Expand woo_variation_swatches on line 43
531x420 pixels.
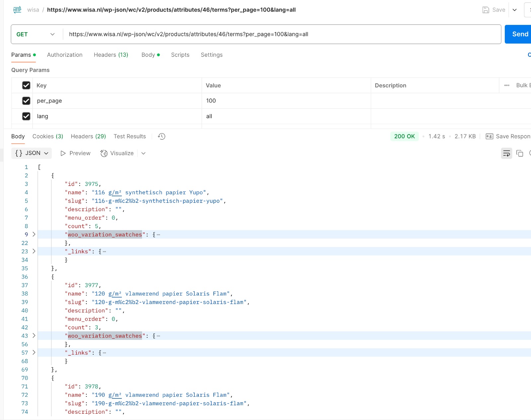[x=34, y=336]
